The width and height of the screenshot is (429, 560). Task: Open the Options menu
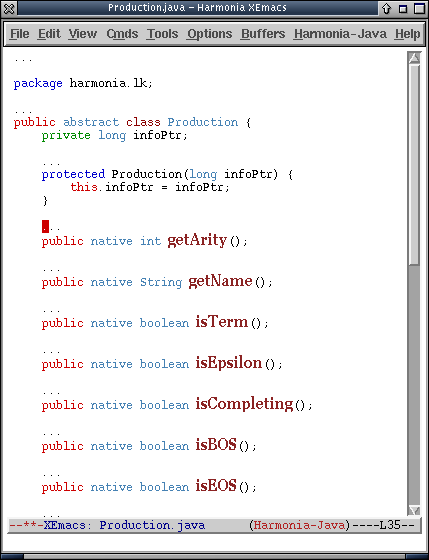(x=210, y=34)
